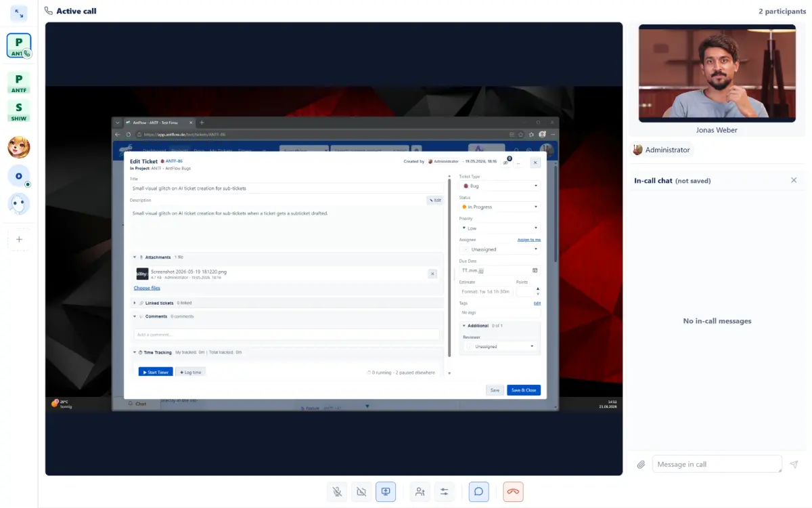
Task: Add a new workspace with plus icon
Action: coord(19,239)
